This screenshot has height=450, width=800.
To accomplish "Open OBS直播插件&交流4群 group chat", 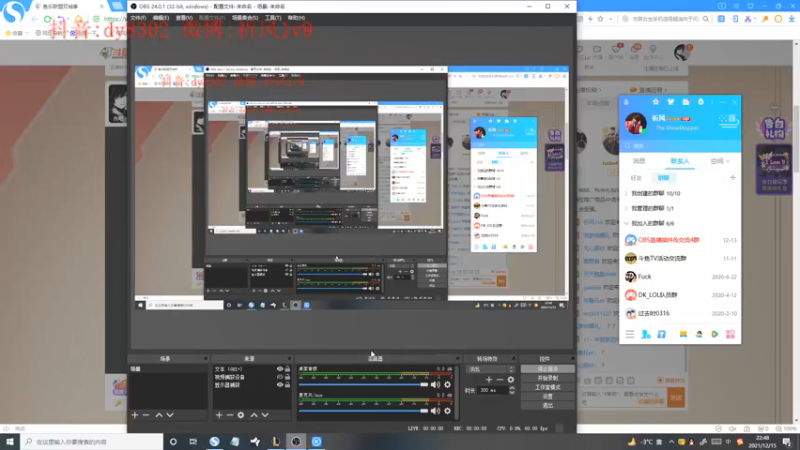I will coord(681,240).
